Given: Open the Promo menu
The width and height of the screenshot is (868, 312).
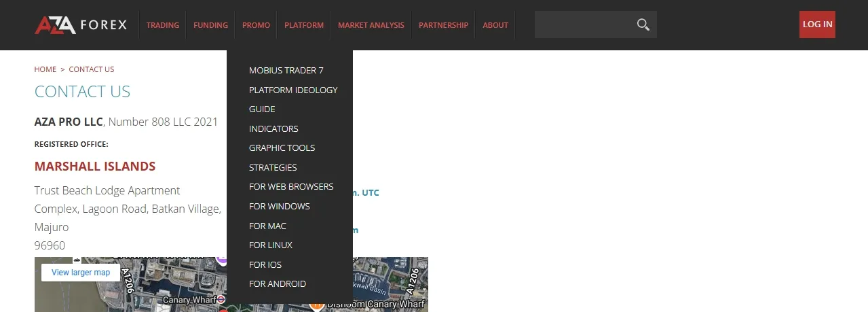Looking at the screenshot, I should (256, 25).
